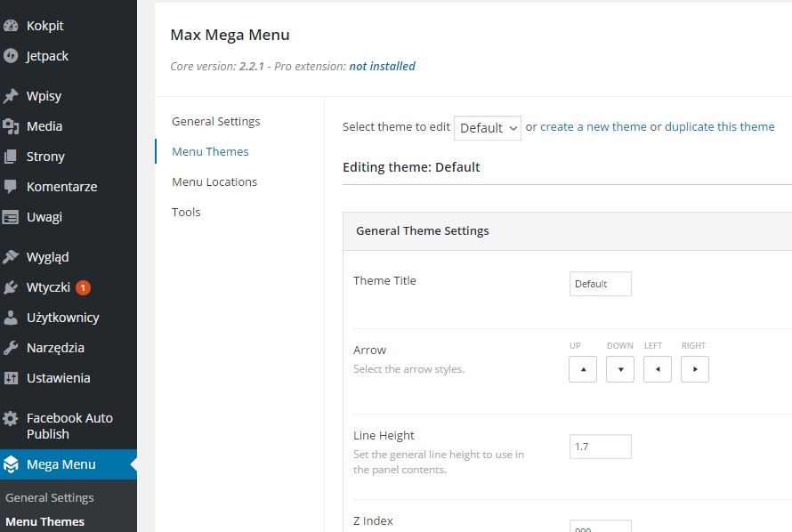Viewport: 792px width, 532px height.
Task: Click the 'Select the arrow styles.' description
Action: click(408, 369)
